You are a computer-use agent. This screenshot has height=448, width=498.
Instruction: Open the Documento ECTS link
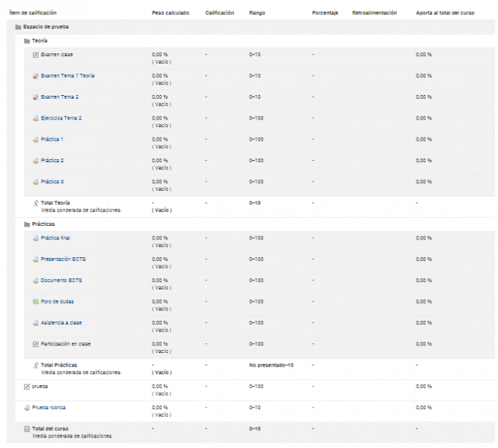61,280
